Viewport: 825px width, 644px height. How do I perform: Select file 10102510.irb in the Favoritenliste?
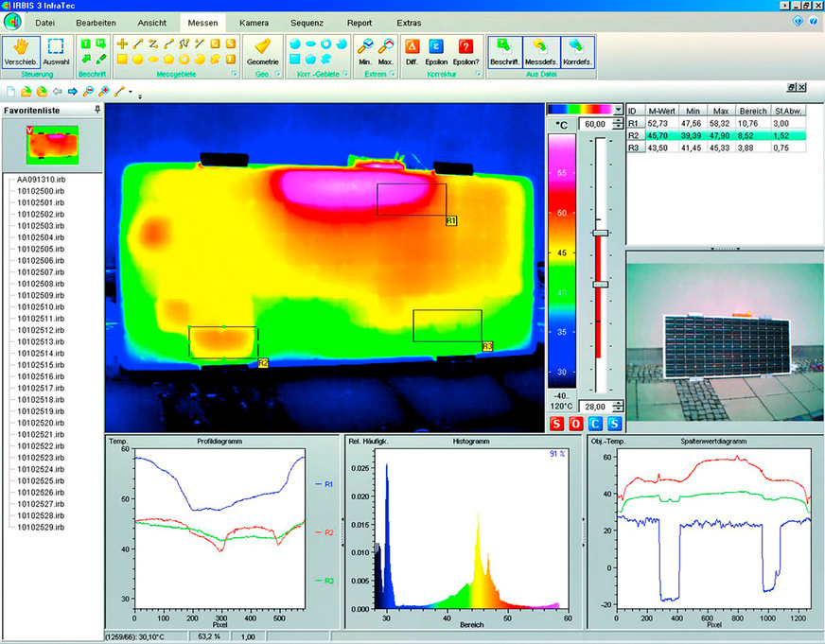43,306
